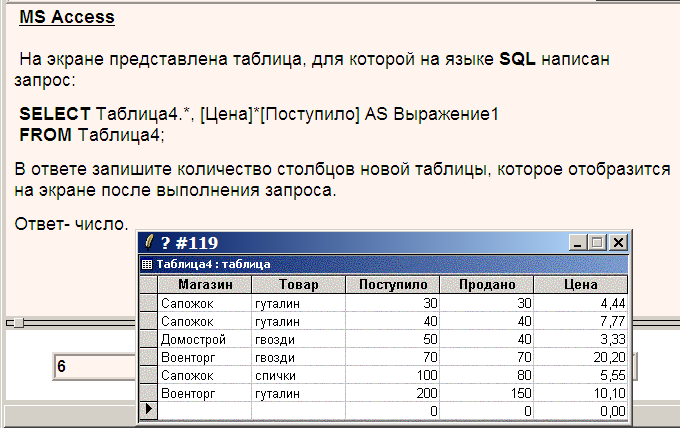Click the select-all corner box of table
Image resolution: width=680 pixels, height=428 pixels.
click(x=149, y=284)
